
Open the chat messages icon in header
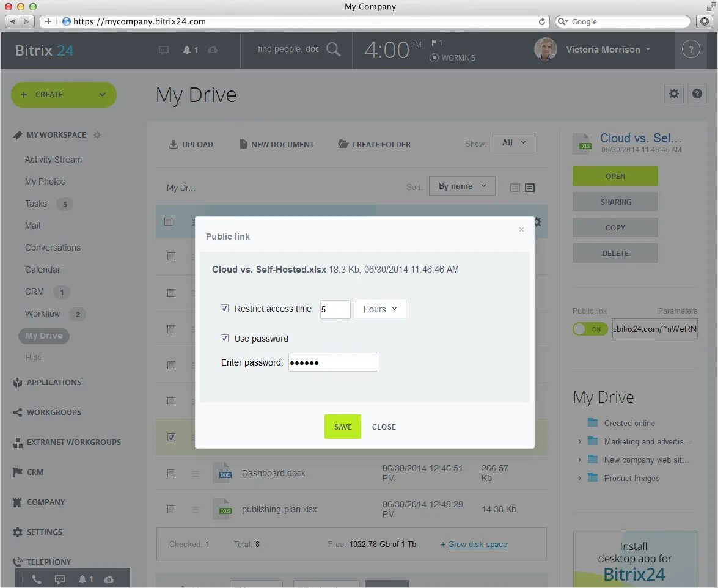[x=164, y=50]
